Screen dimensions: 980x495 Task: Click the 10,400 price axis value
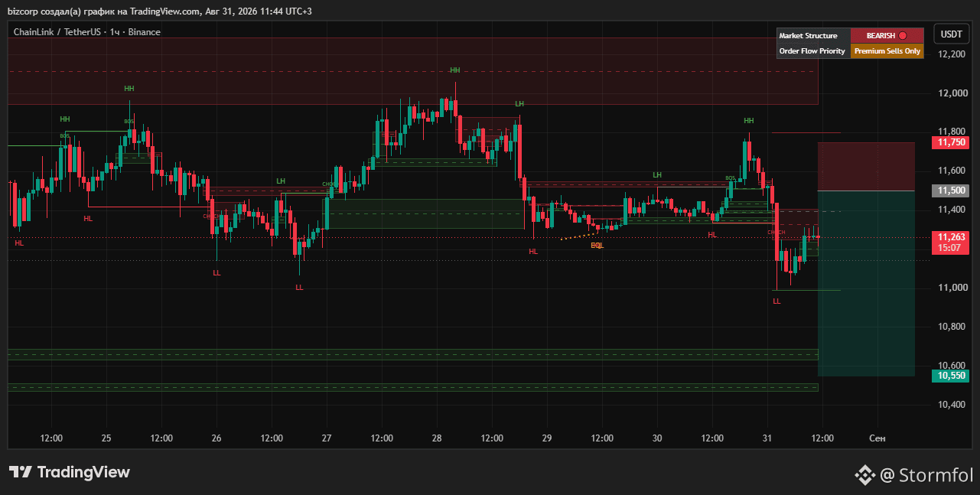click(x=953, y=405)
